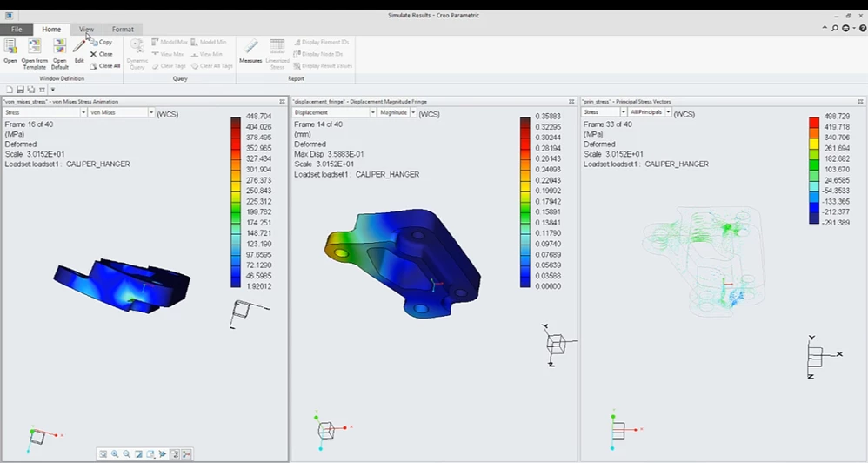868x463 pixels.
Task: Close the von_mises_stress result window
Action: pyautogui.click(x=283, y=102)
